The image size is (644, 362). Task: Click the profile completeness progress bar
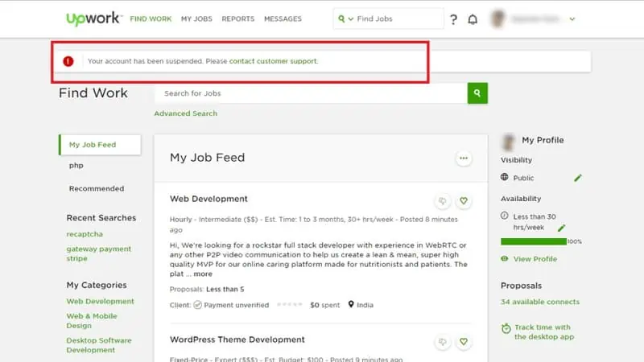click(534, 242)
